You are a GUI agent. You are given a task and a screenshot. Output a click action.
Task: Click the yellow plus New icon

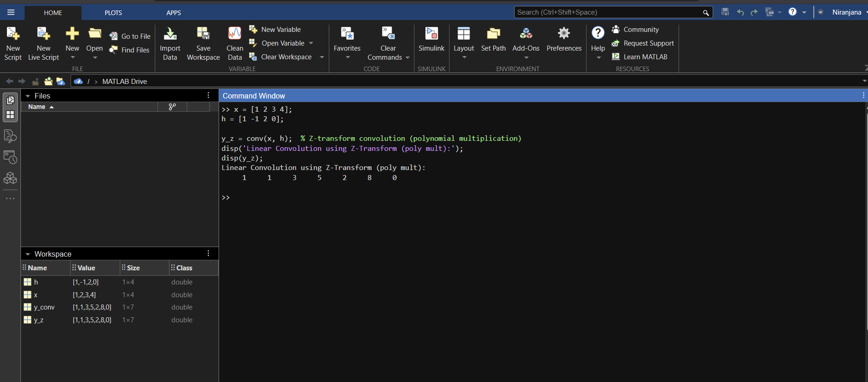(72, 33)
